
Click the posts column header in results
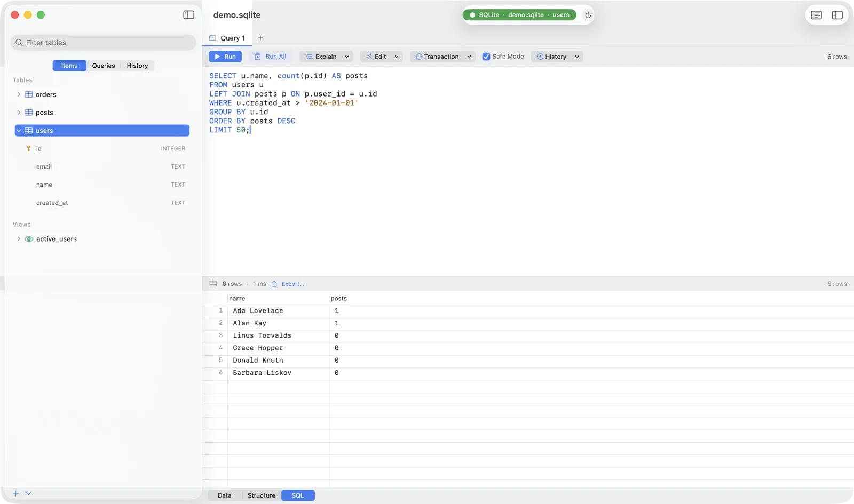[x=338, y=299]
